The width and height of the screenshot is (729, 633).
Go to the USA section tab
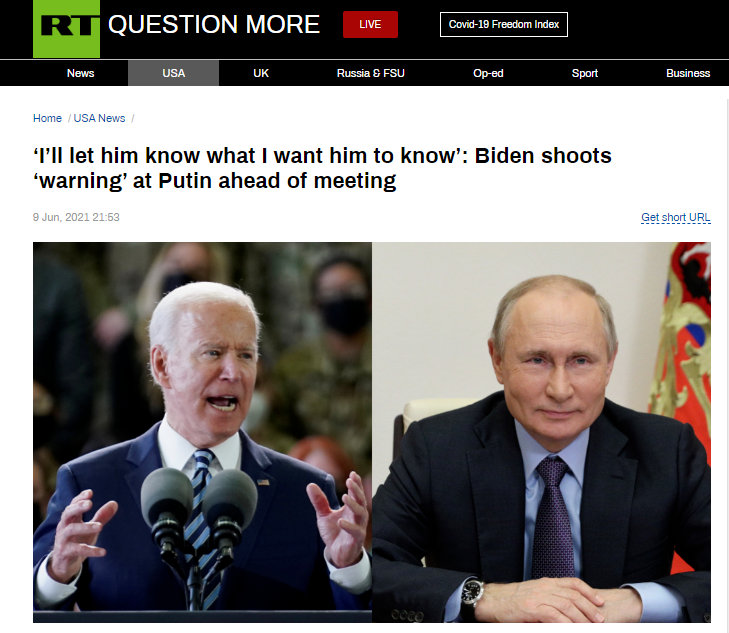[x=173, y=73]
